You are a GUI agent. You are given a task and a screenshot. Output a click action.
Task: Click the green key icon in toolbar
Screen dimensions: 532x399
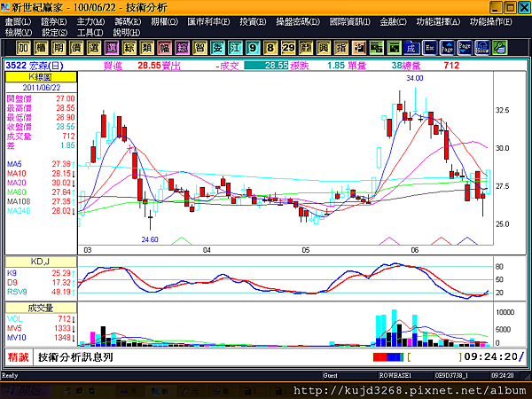[500, 48]
